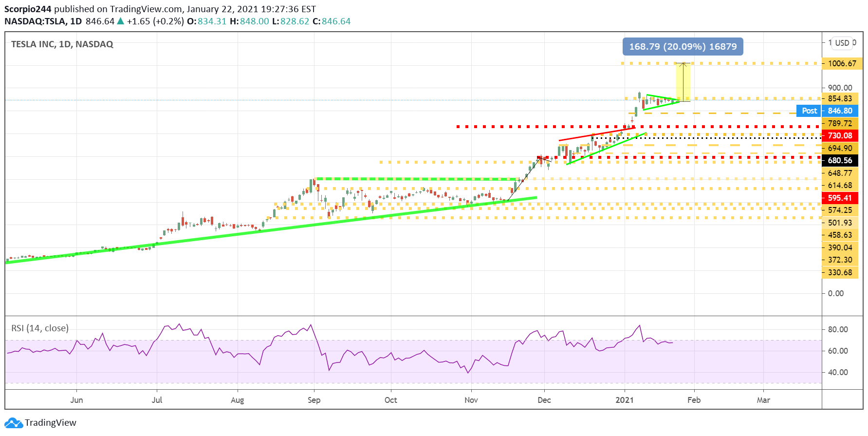Viewport: 868px width, 436px height.
Task: Click the TradingView wordmark at bottom
Action: [51, 423]
